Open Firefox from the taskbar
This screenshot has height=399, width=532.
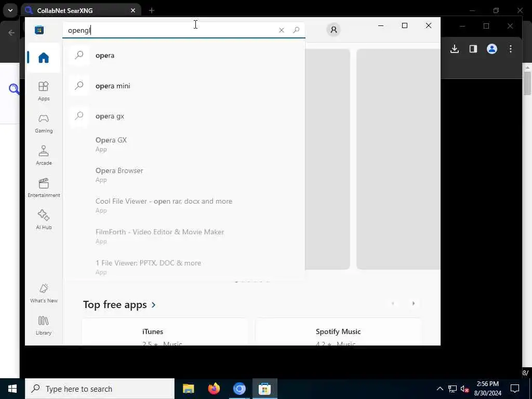tap(214, 389)
